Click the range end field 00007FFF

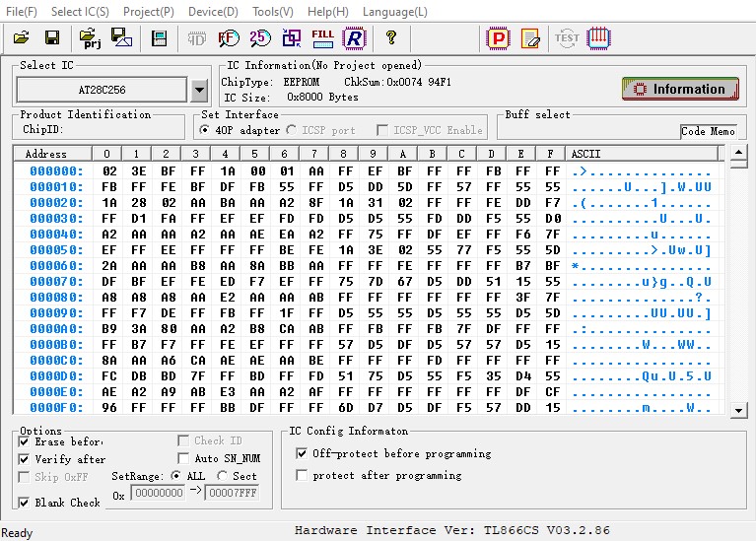tap(232, 493)
